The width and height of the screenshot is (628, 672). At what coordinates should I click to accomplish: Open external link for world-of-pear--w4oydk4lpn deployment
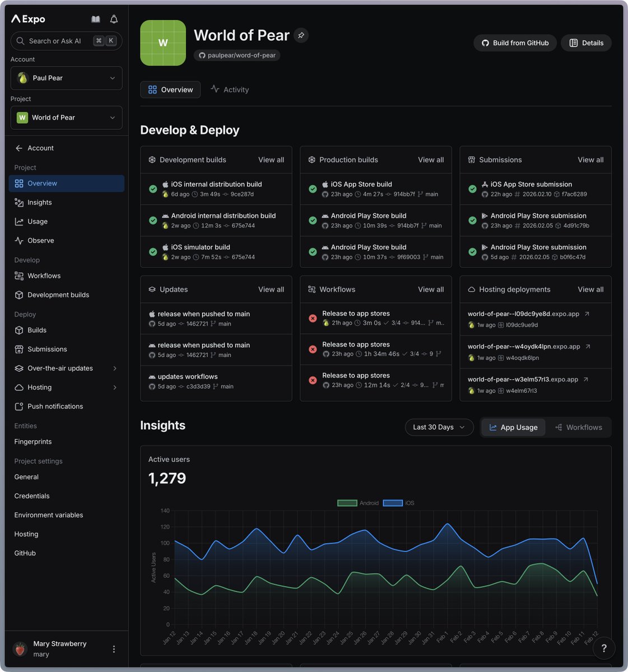coord(588,347)
